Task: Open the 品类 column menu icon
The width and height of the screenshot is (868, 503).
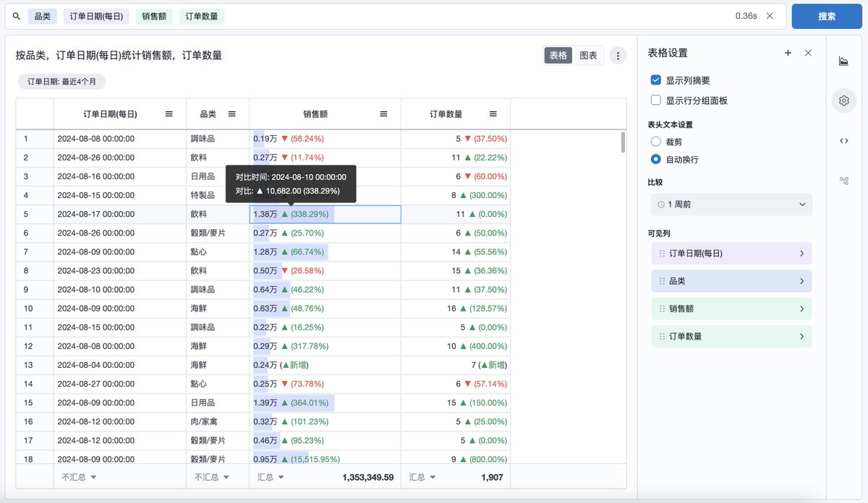Action: [x=232, y=114]
